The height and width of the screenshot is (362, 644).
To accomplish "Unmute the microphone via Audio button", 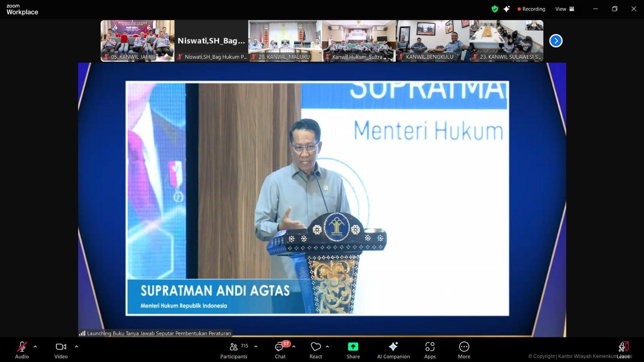I will (22, 350).
